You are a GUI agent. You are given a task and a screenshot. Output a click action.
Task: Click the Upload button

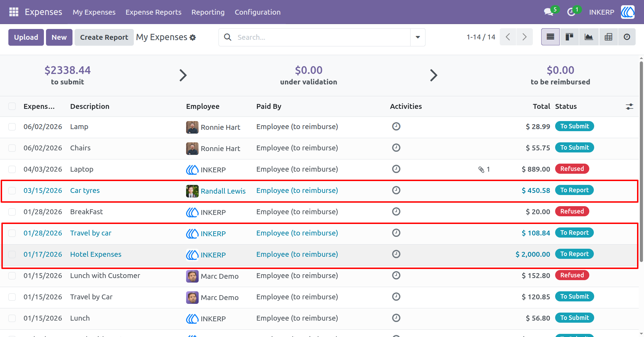point(26,37)
